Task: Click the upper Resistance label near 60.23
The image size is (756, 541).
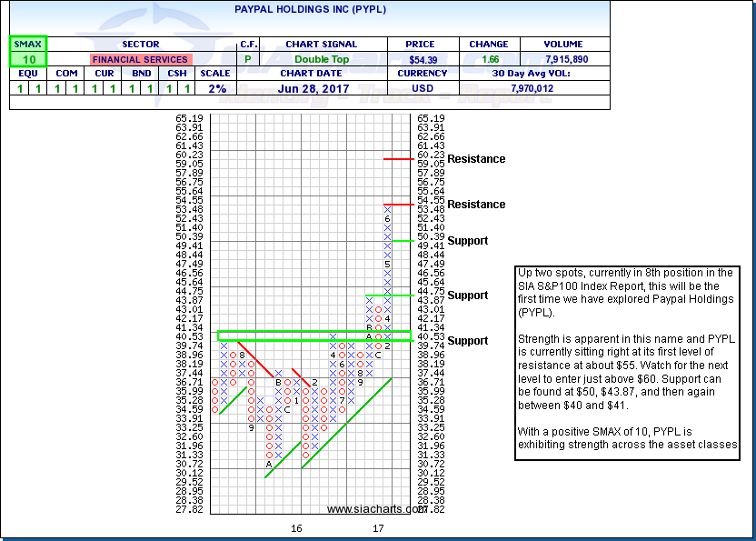Action: pyautogui.click(x=475, y=159)
